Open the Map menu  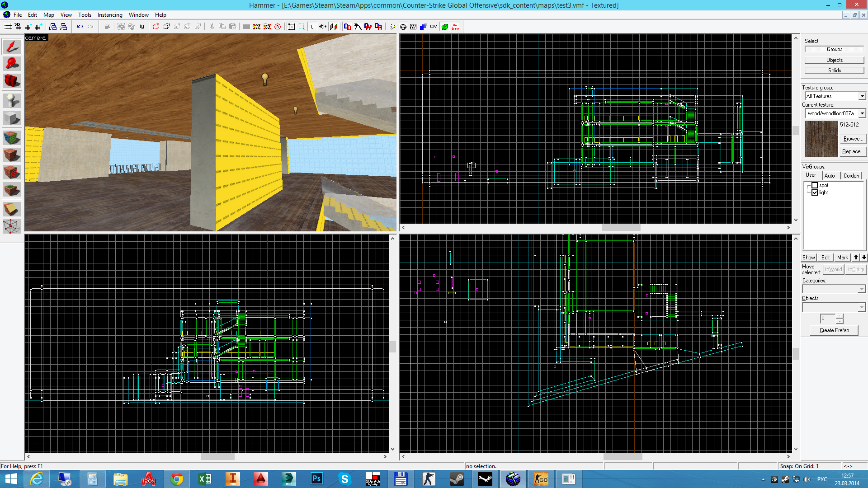[x=49, y=15]
